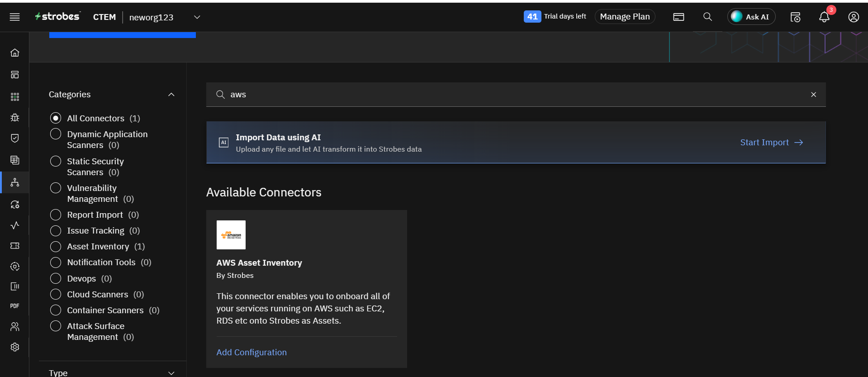
Task: Select the Cloud Scanners radio option
Action: [x=56, y=295]
